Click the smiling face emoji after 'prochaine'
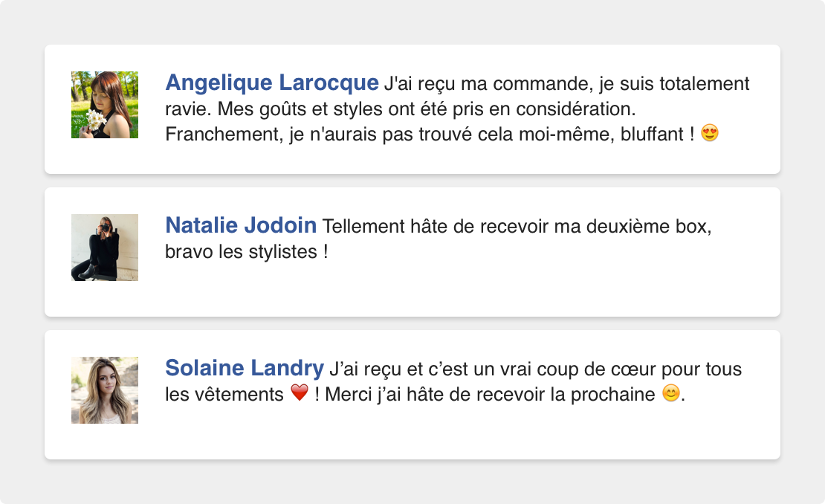Viewport: 825px width, 504px height. pos(671,392)
